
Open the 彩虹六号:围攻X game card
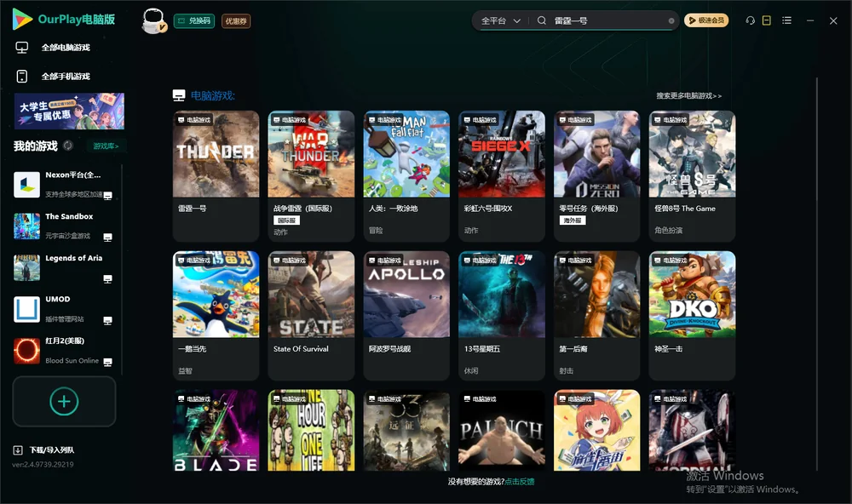pos(502,176)
